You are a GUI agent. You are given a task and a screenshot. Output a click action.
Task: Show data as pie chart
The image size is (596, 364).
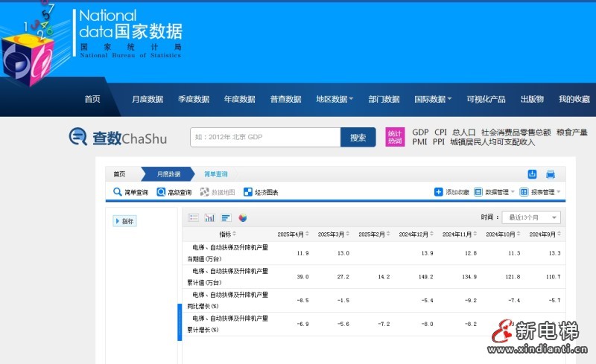point(243,217)
